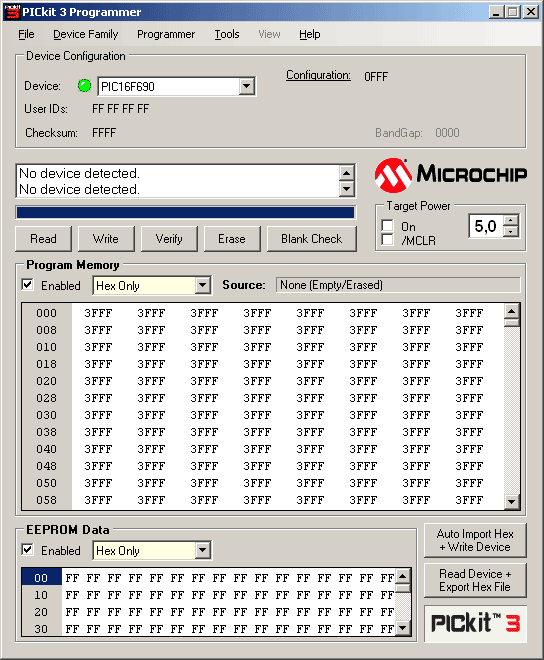Open the File menu
This screenshot has width=544, height=660.
(26, 34)
